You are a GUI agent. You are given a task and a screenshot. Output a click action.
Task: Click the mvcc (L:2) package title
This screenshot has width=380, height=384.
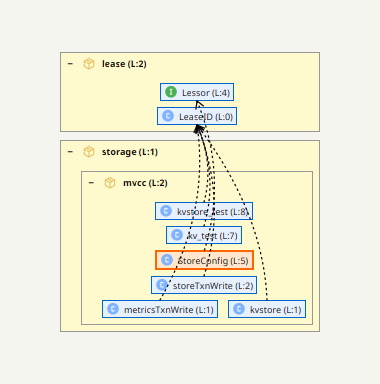pos(145,183)
